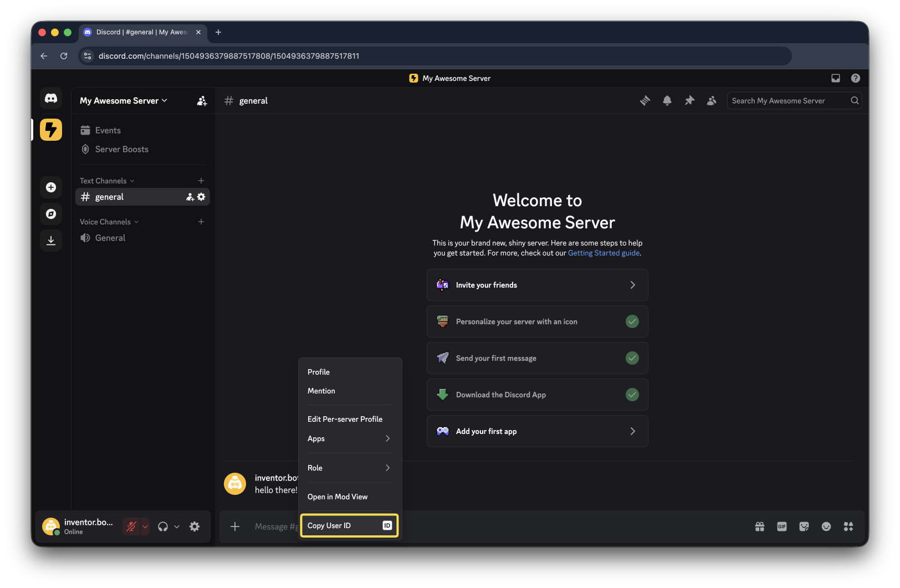
Task: Unmute the microphone
Action: pyautogui.click(x=131, y=526)
